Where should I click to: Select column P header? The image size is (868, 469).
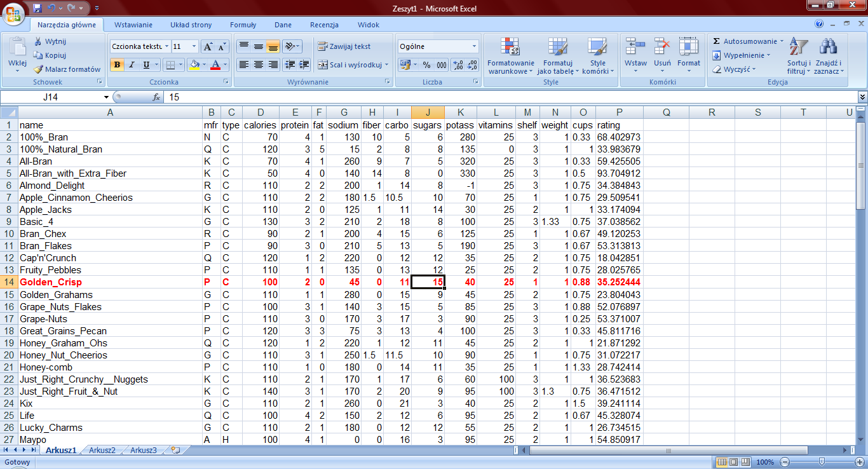coord(619,112)
